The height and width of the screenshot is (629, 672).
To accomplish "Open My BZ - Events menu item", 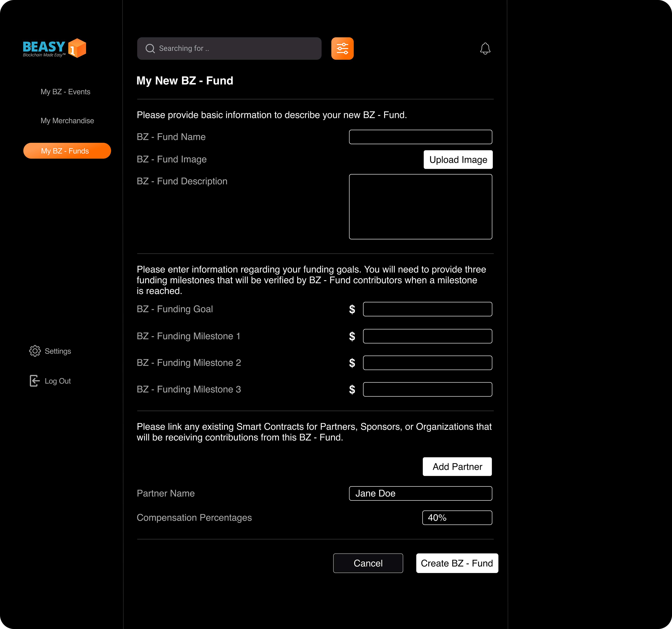I will pos(65,92).
